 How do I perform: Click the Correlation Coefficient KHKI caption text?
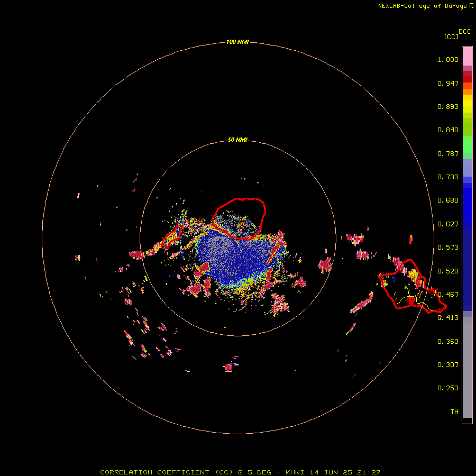tap(240, 472)
